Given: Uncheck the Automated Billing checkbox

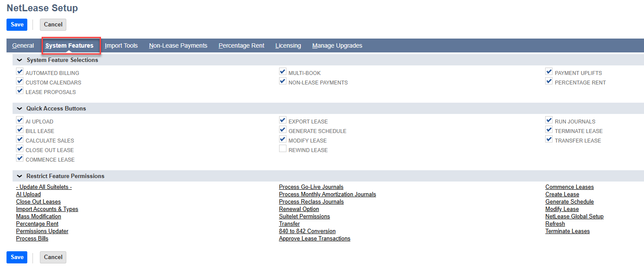Looking at the screenshot, I should 20,72.
